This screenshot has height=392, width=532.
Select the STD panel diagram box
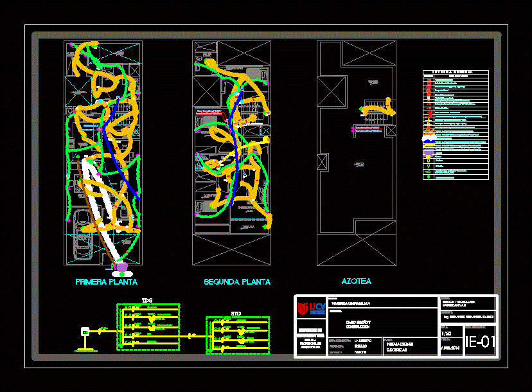[x=238, y=335]
